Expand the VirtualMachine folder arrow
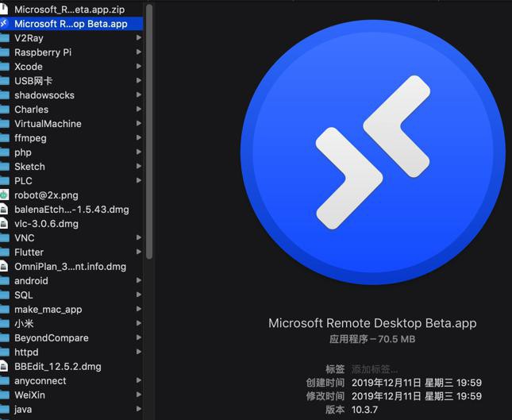This screenshot has width=512, height=420. click(x=138, y=123)
